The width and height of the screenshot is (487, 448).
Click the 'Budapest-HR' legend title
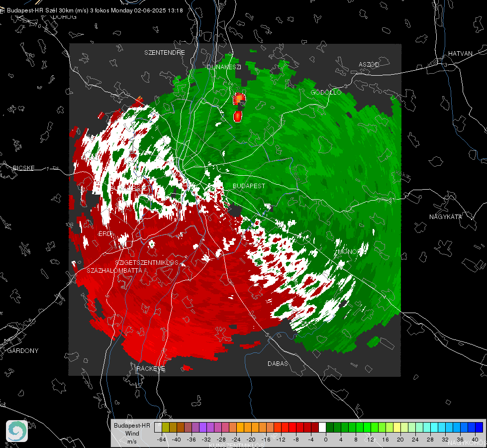pyautogui.click(x=132, y=425)
